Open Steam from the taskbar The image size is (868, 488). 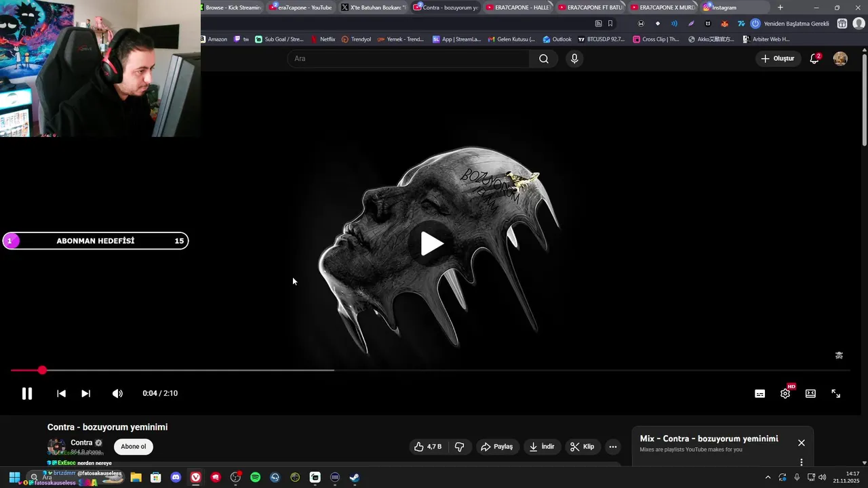tap(355, 477)
